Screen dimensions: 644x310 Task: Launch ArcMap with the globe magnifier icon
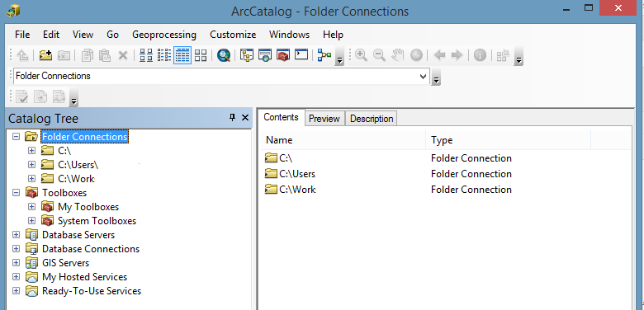[224, 55]
